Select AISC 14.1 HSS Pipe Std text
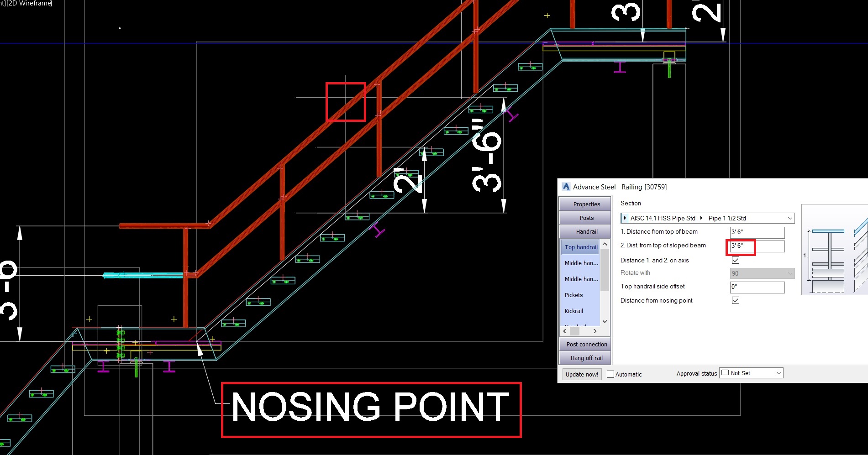 tap(663, 218)
